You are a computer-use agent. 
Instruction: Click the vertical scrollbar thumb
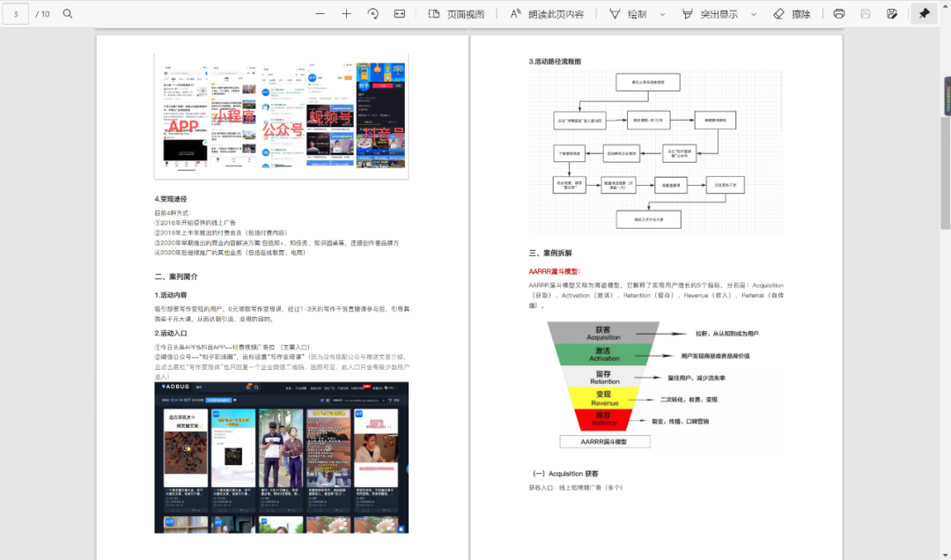click(x=946, y=173)
